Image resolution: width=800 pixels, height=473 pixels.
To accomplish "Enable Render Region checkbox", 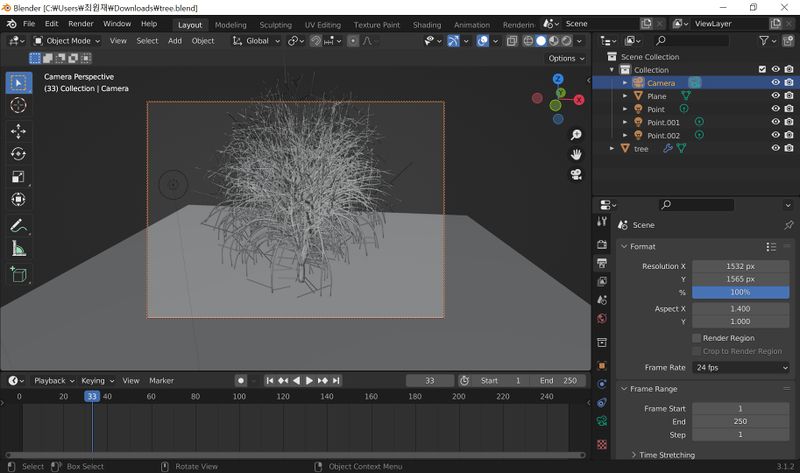I will pos(696,338).
